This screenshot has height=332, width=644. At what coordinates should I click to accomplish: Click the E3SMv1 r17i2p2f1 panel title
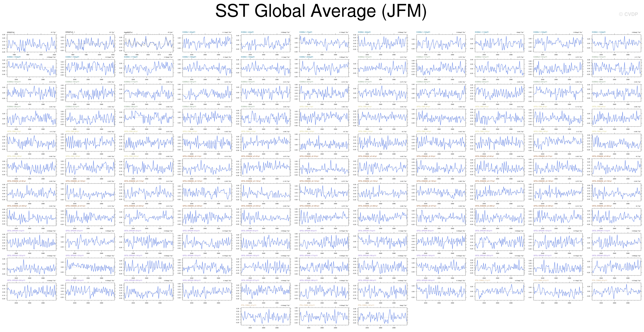point(131,57)
